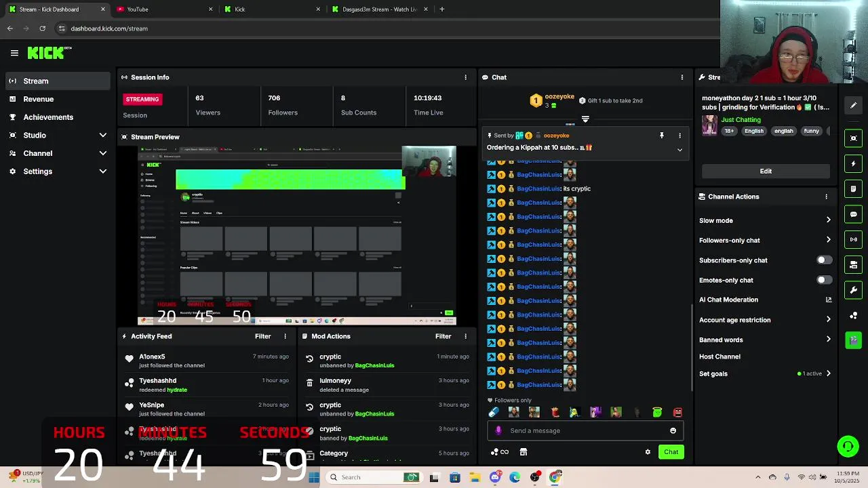Open AI Chat Moderation external link
Viewport: 868px width, 488px height.
click(x=828, y=300)
